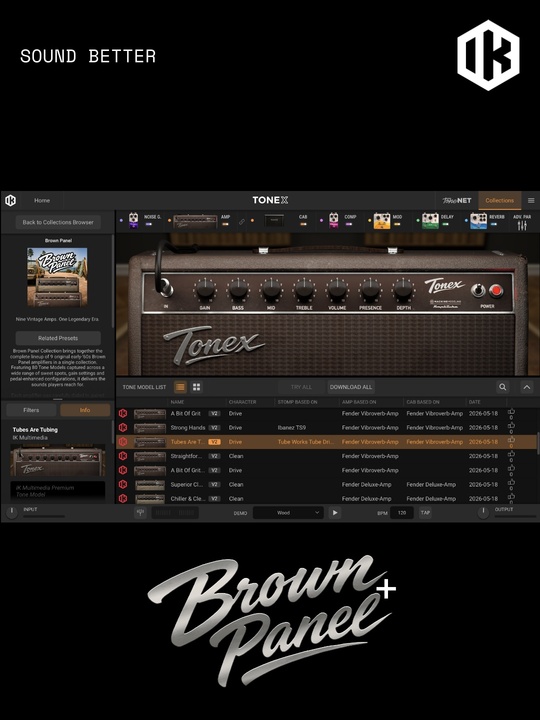Image resolution: width=540 pixels, height=720 pixels.
Task: Open the ADV. PAR sliders icon
Action: pos(522,225)
